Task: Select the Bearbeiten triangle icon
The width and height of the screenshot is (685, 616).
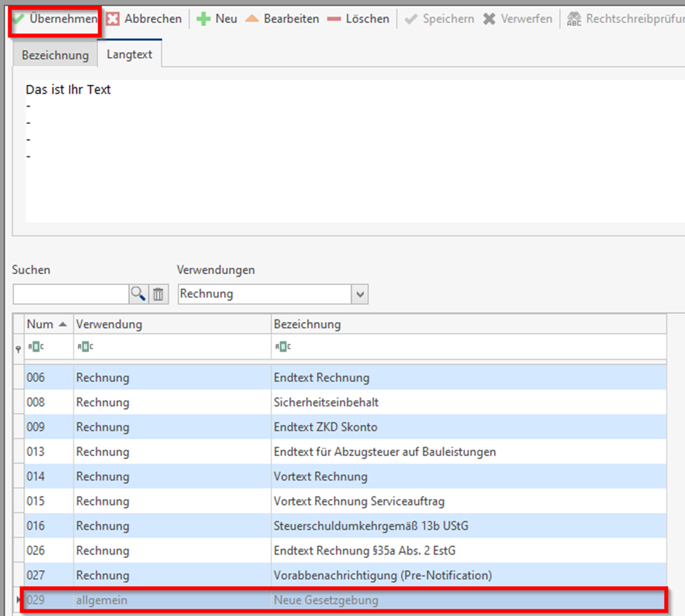Action: [252, 19]
